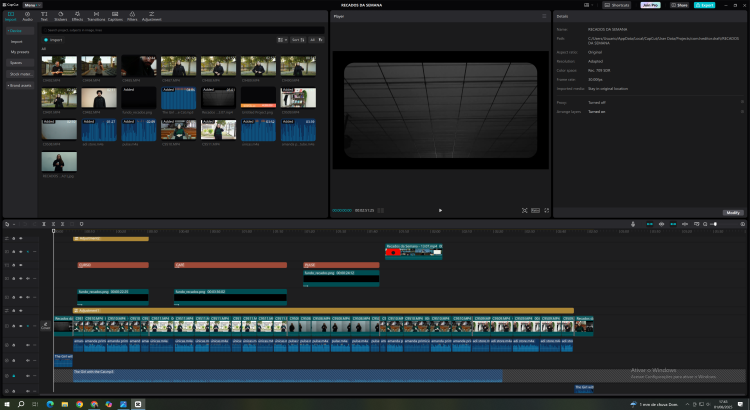Open the Captions panel
The height and width of the screenshot is (410, 750).
[x=116, y=17]
